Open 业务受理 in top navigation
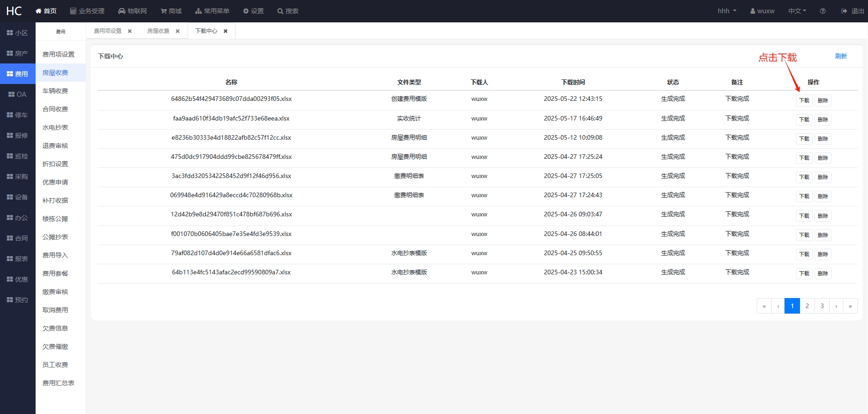This screenshot has height=414, width=868. point(87,11)
